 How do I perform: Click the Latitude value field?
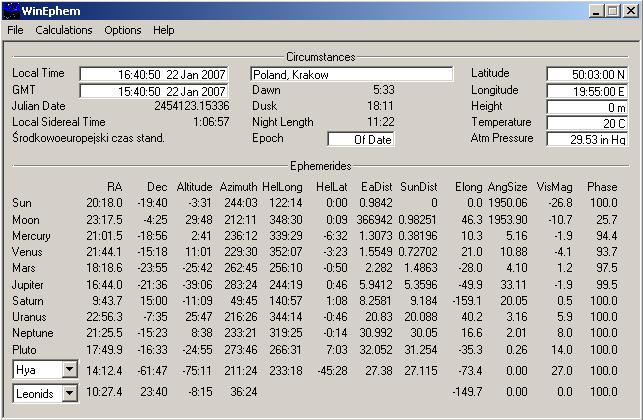pyautogui.click(x=587, y=74)
